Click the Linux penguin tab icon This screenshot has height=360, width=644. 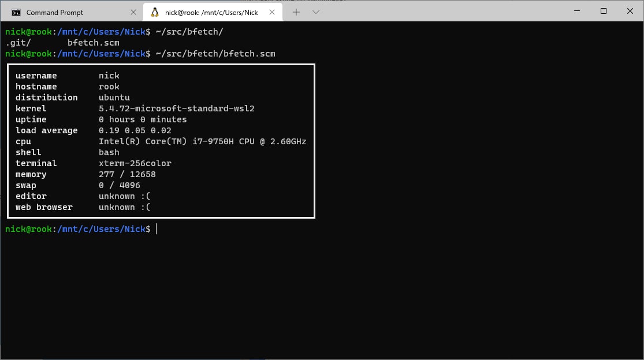click(155, 12)
